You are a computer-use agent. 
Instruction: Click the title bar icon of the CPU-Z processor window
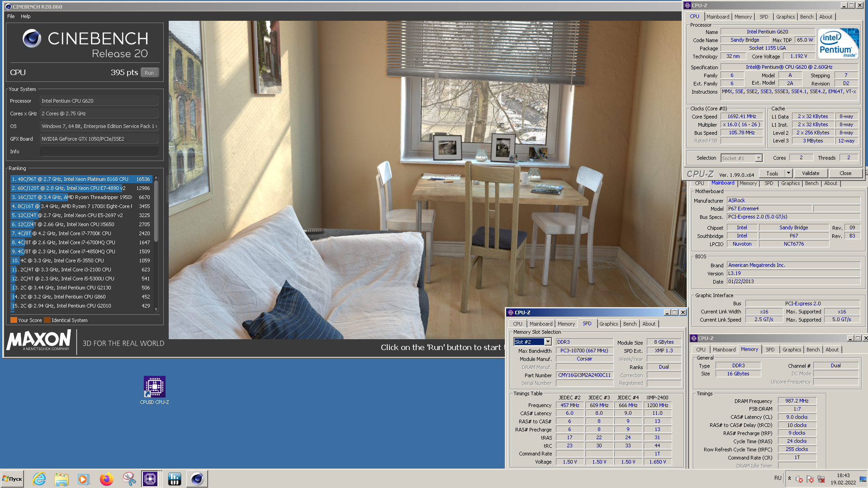(688, 5)
